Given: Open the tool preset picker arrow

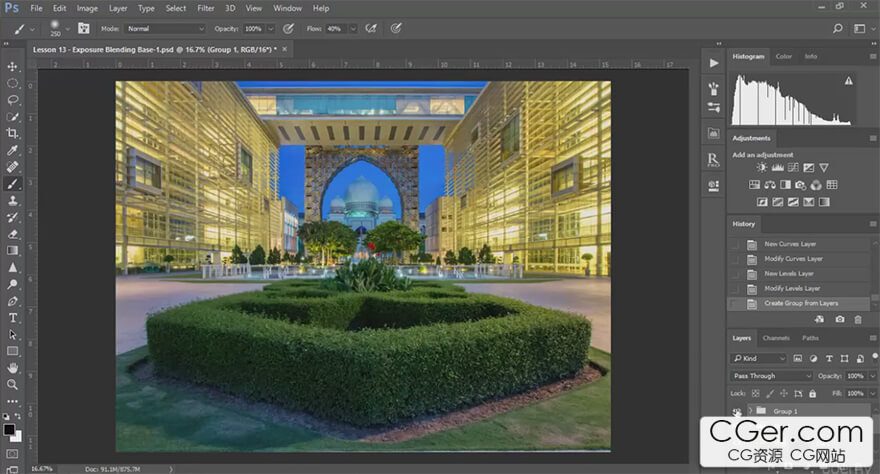Looking at the screenshot, I should pyautogui.click(x=32, y=29).
